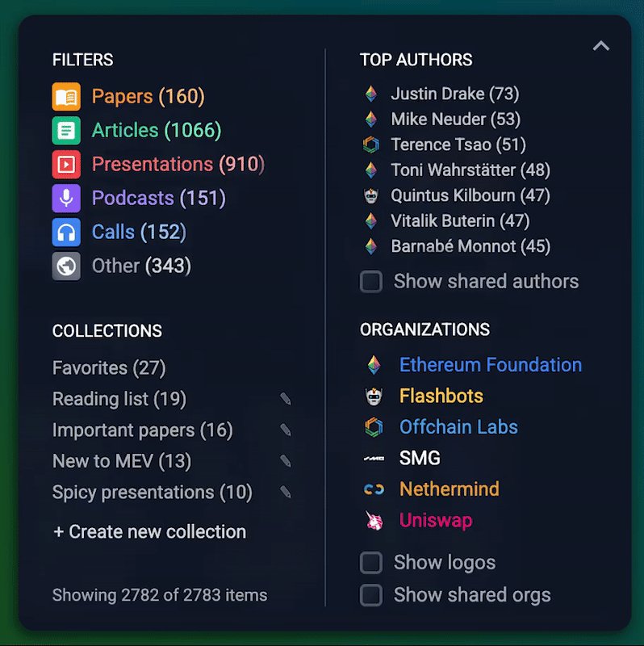This screenshot has width=644, height=646.
Task: Select author Quintus Kilbourn (47)
Action: coord(470,195)
